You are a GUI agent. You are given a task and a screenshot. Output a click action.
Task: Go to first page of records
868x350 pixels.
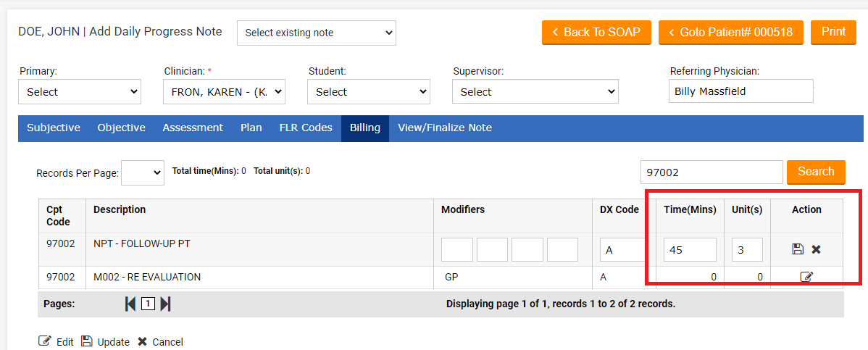[x=130, y=304]
